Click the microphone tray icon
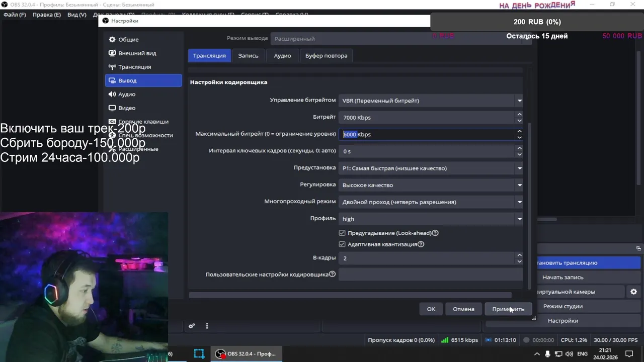 [548, 354]
